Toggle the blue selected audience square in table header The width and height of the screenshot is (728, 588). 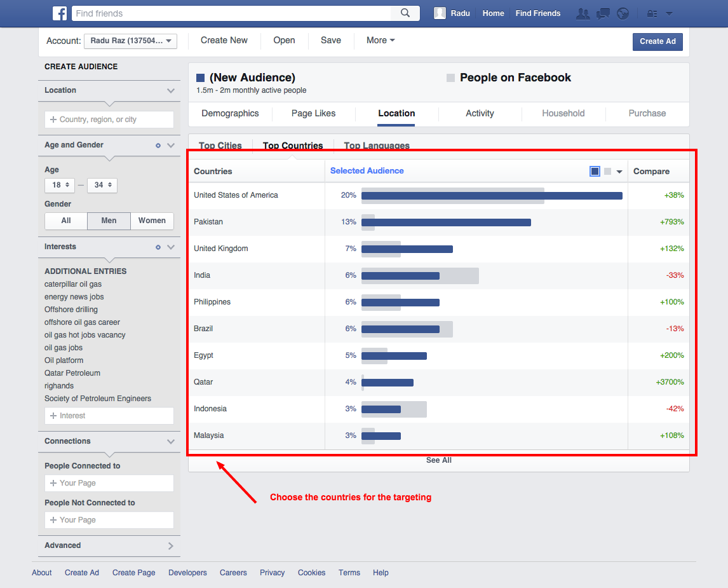tap(595, 172)
